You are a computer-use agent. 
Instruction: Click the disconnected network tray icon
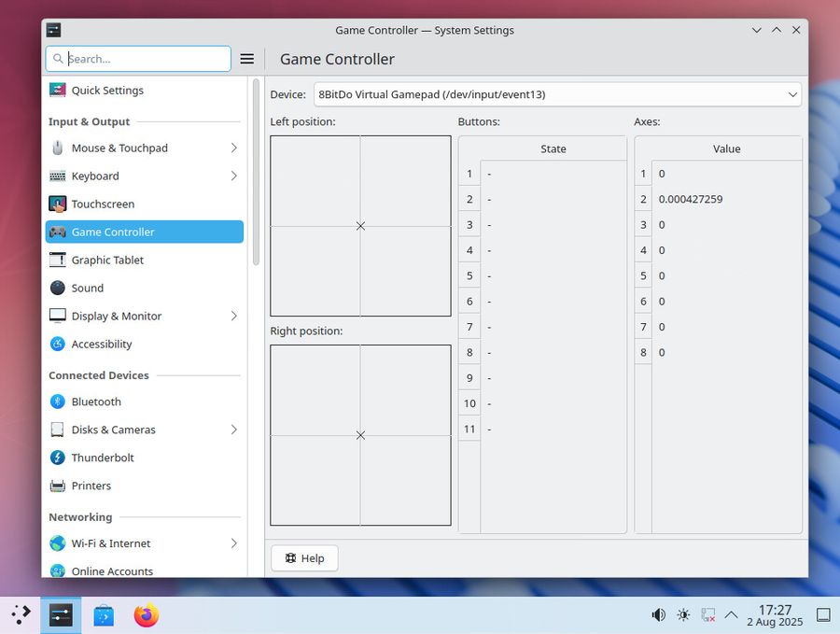click(x=707, y=614)
